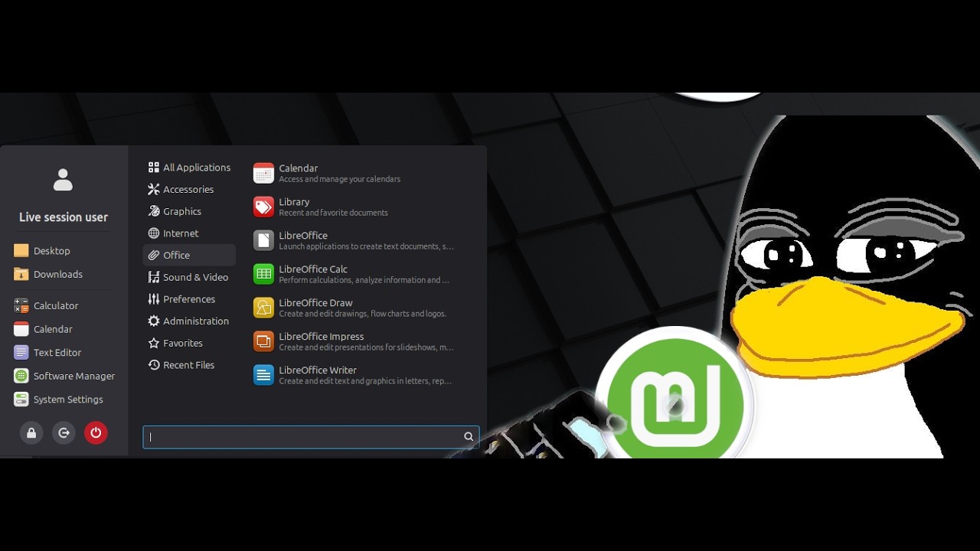
Task: Open Calendar icon in the left sidebar
Action: coord(21,329)
